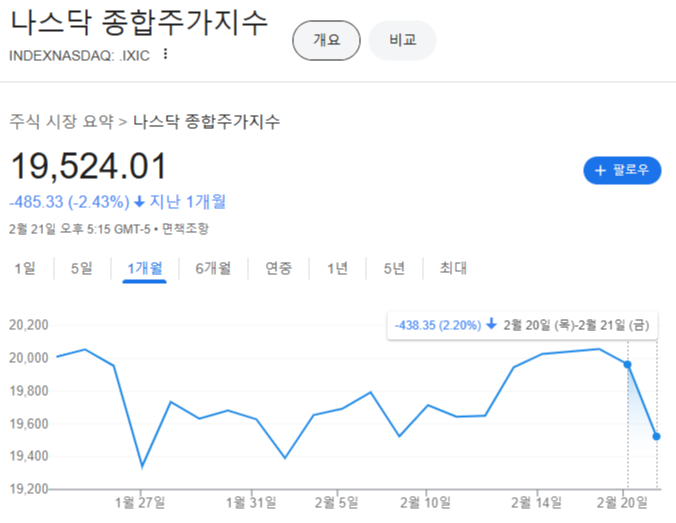Click the 1월 27일 x-axis label

(140, 503)
